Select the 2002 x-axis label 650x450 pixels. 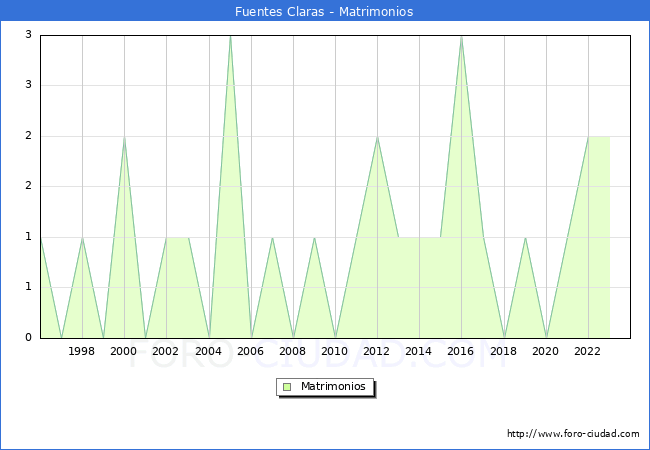pos(166,351)
